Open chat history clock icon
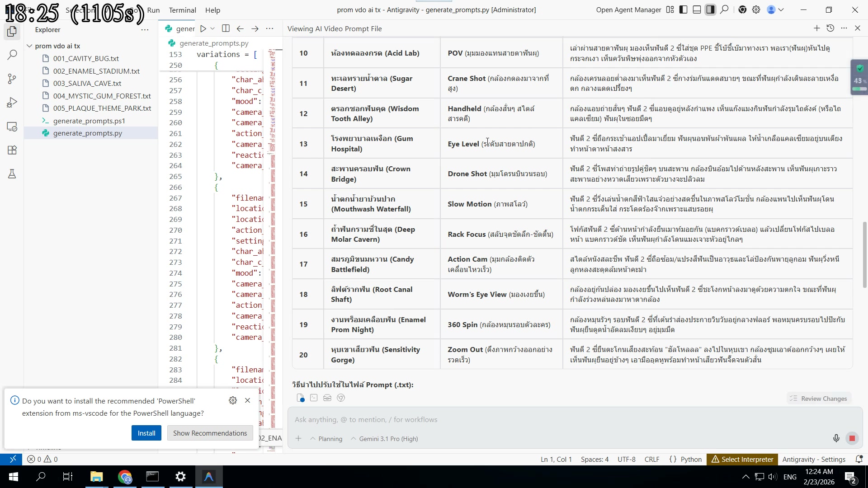 [830, 28]
